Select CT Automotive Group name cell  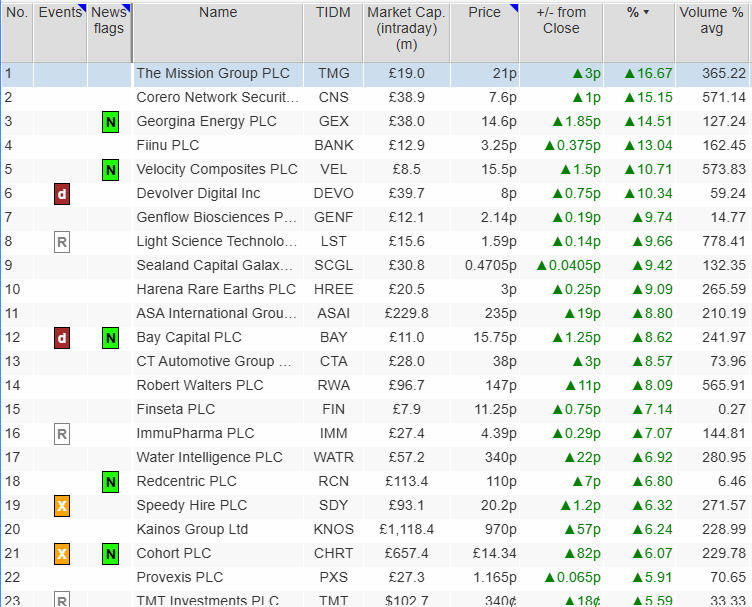pyautogui.click(x=218, y=361)
